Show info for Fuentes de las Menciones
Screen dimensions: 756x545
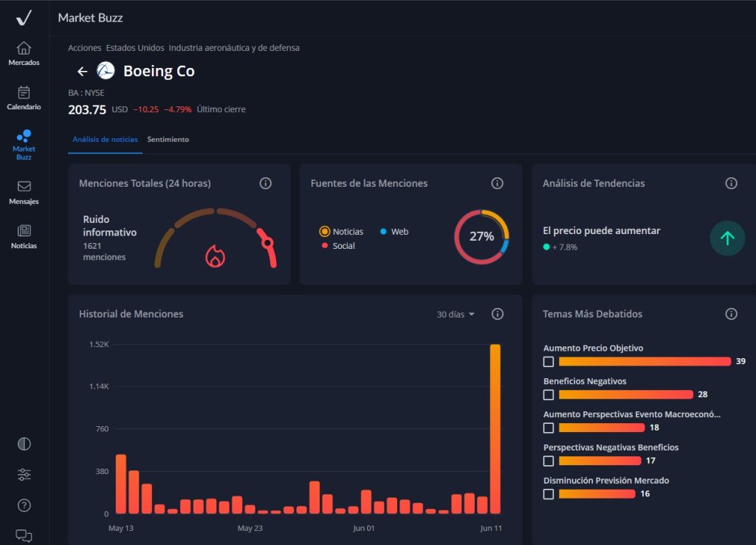[497, 183]
